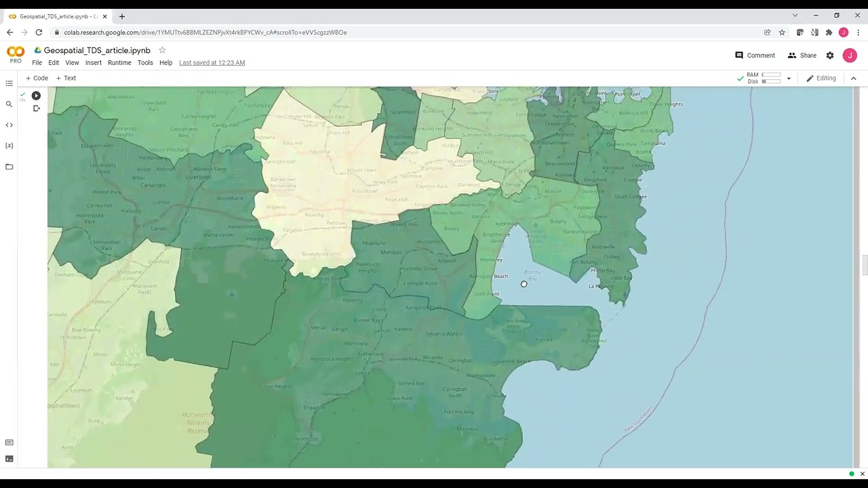Click the cell output options icon
This screenshot has height=488, width=868.
pos(37,108)
